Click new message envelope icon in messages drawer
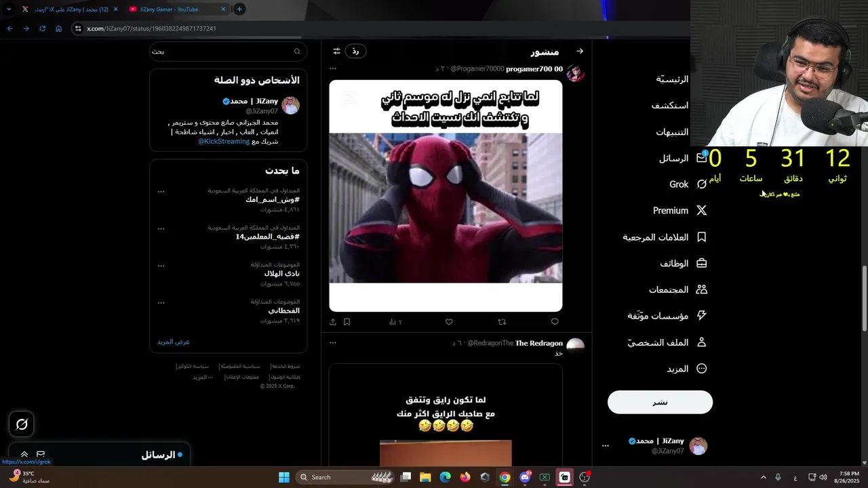 click(x=41, y=455)
